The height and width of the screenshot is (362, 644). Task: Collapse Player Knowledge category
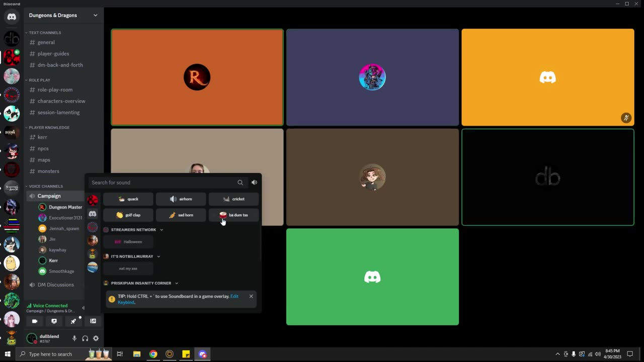pos(49,128)
